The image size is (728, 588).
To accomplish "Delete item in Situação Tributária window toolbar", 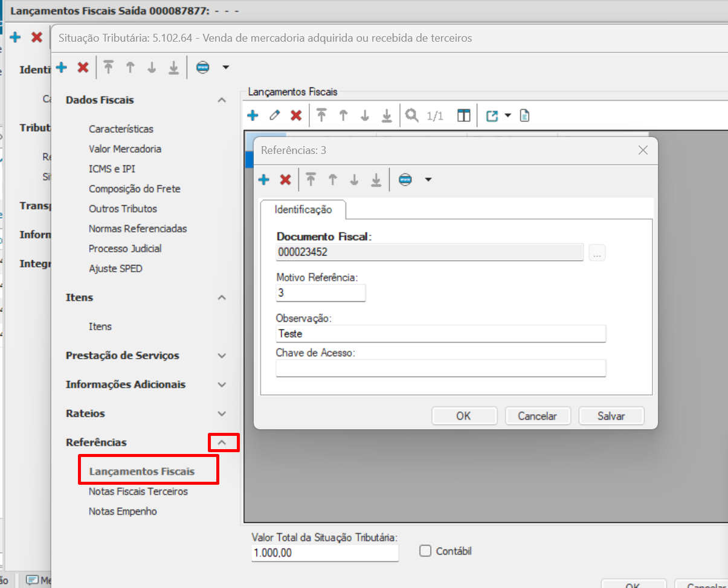I will coord(83,68).
